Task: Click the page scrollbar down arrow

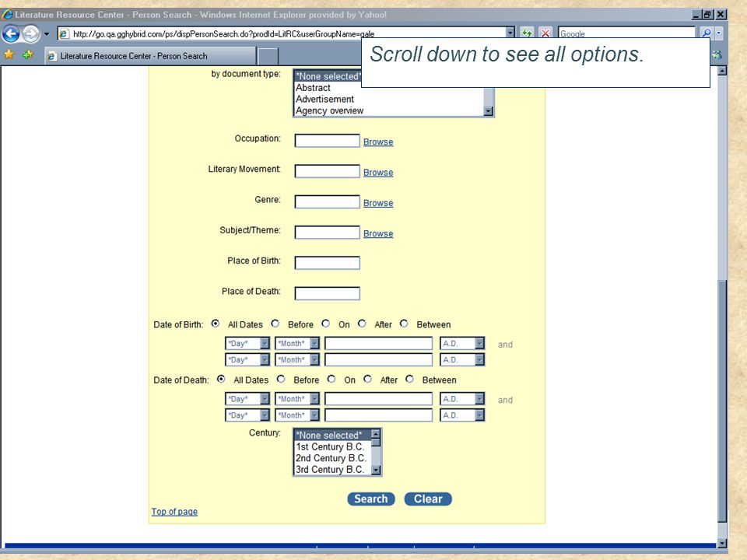Action: point(722,544)
